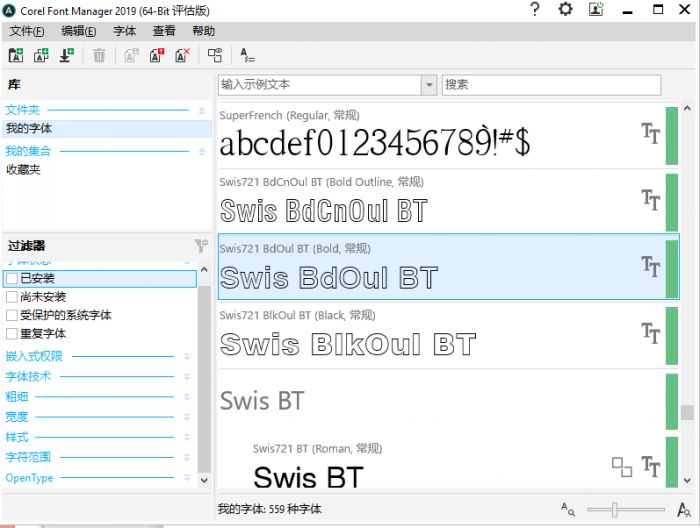Expand the 字符范围 filter group
700x528 pixels.
point(187,457)
